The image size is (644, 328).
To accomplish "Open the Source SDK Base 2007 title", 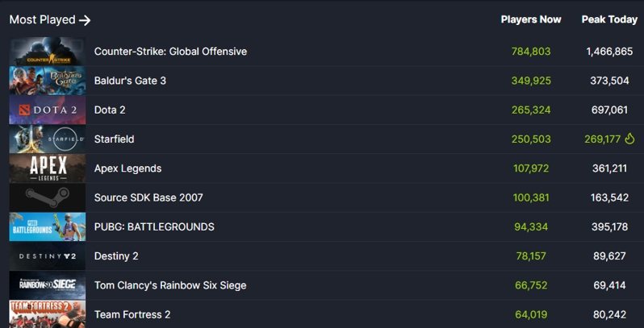I will click(148, 197).
